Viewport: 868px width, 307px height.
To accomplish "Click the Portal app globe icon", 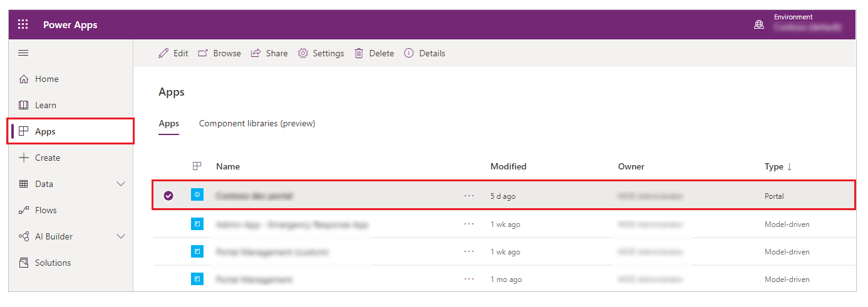I will (197, 195).
